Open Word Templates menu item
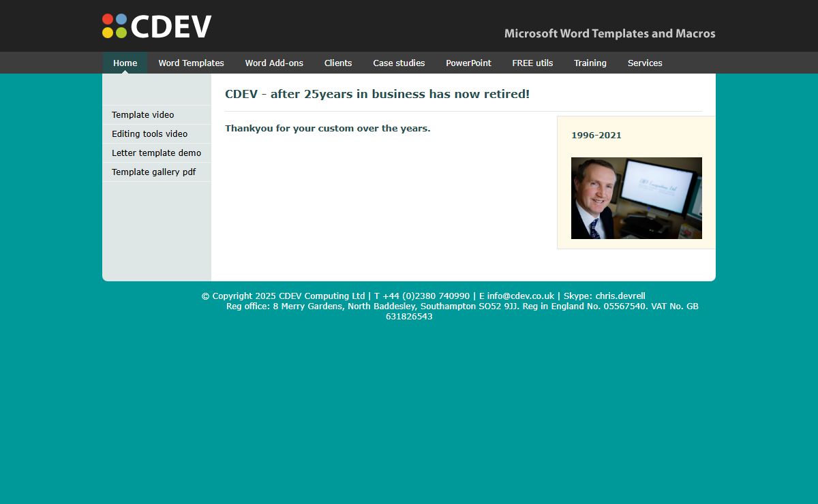Image resolution: width=818 pixels, height=504 pixels. pos(192,63)
